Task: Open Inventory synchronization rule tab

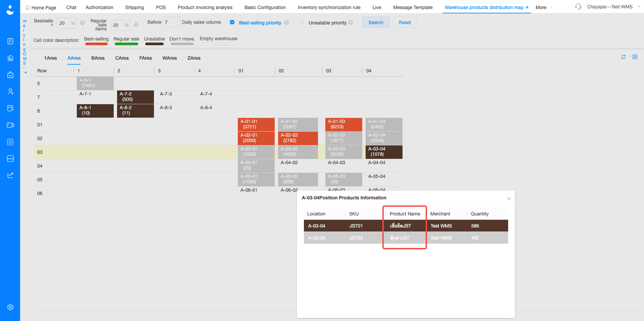Action: point(329,7)
